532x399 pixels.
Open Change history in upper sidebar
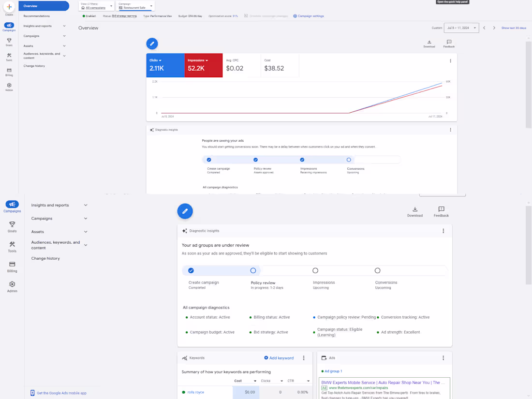(x=34, y=66)
